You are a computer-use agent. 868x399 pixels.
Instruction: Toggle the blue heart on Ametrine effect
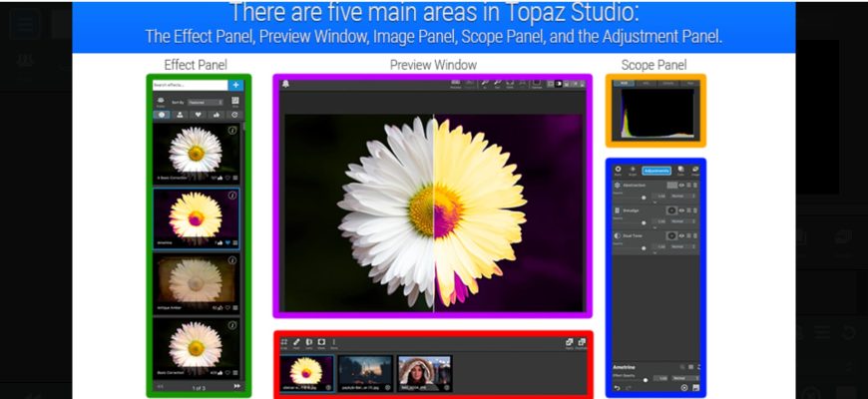coord(228,243)
